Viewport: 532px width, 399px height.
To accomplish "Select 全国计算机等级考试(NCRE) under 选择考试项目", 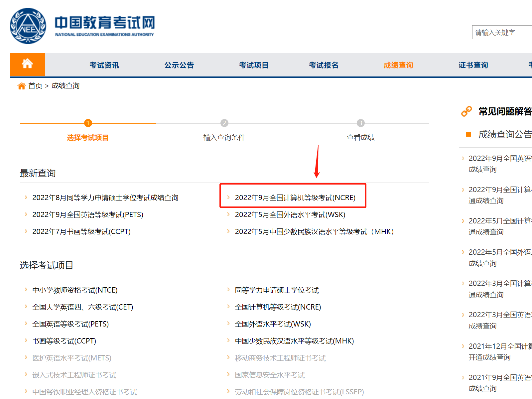I will pos(278,307).
